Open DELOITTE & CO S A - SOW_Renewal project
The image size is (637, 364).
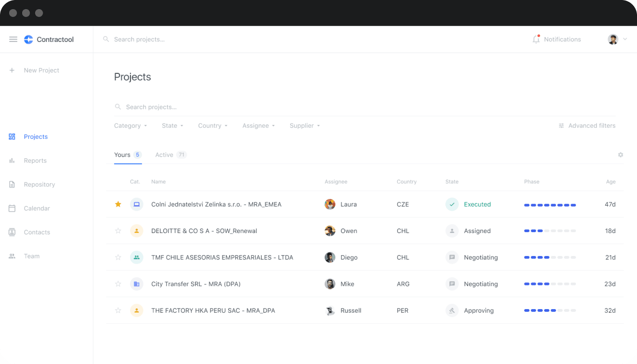pyautogui.click(x=204, y=231)
